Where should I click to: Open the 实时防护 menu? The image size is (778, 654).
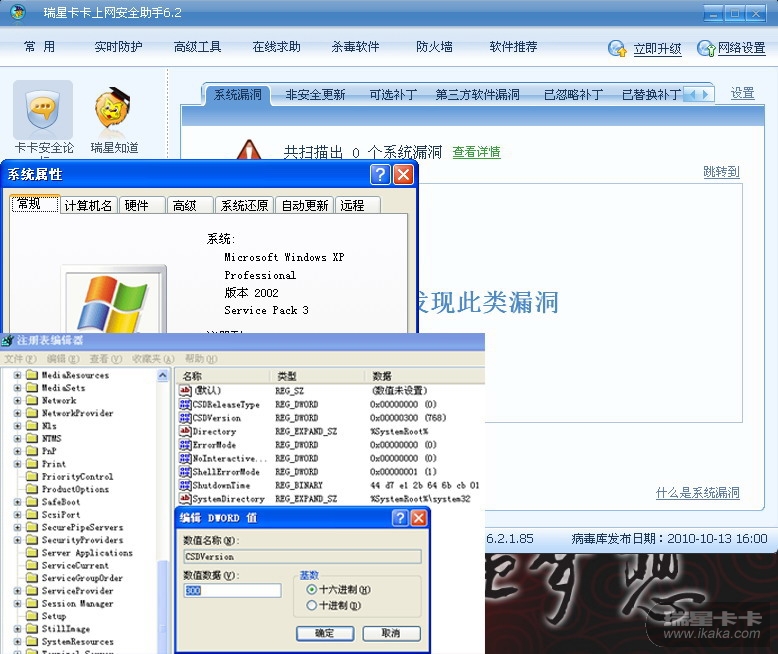point(118,47)
